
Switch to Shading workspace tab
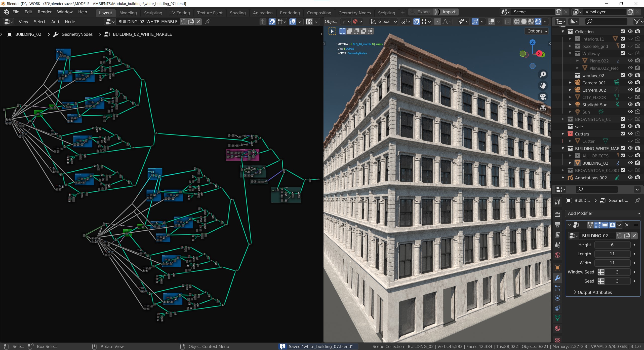(x=238, y=13)
